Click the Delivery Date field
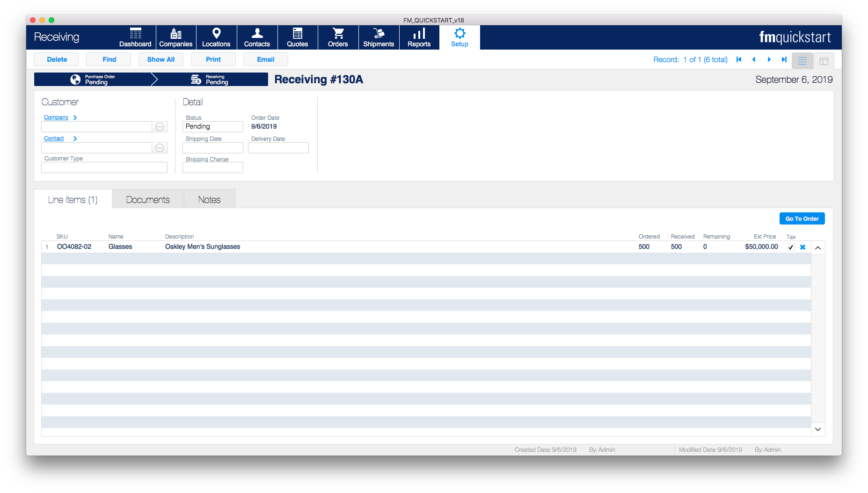This screenshot has width=868, height=493. pos(278,148)
